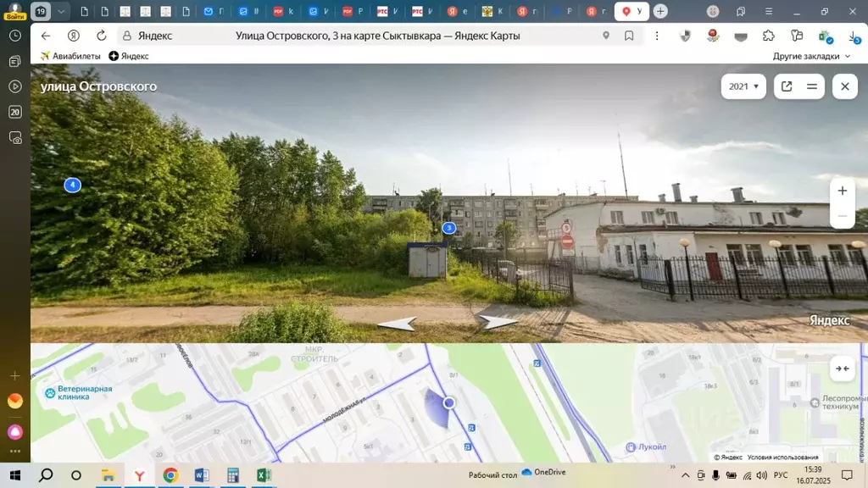Click the screenshot capture icon in sidebar
868x488 pixels.
(15, 138)
